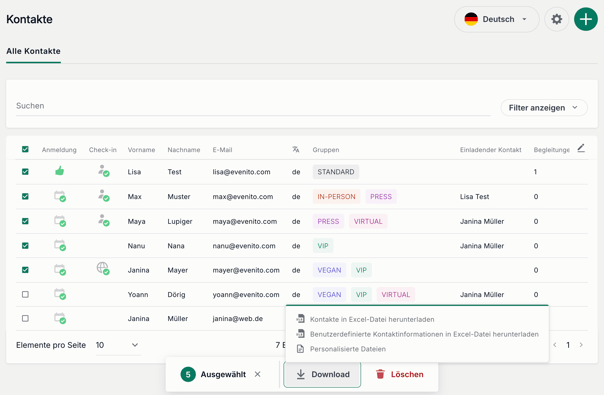The width and height of the screenshot is (604, 395).
Task: Click Yoann Dörig's calendar registration icon
Action: [x=60, y=294]
